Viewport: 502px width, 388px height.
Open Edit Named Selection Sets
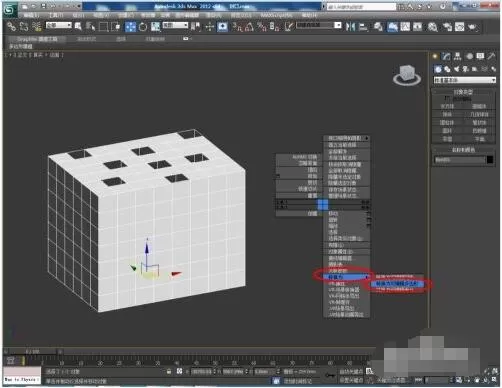coord(289,27)
